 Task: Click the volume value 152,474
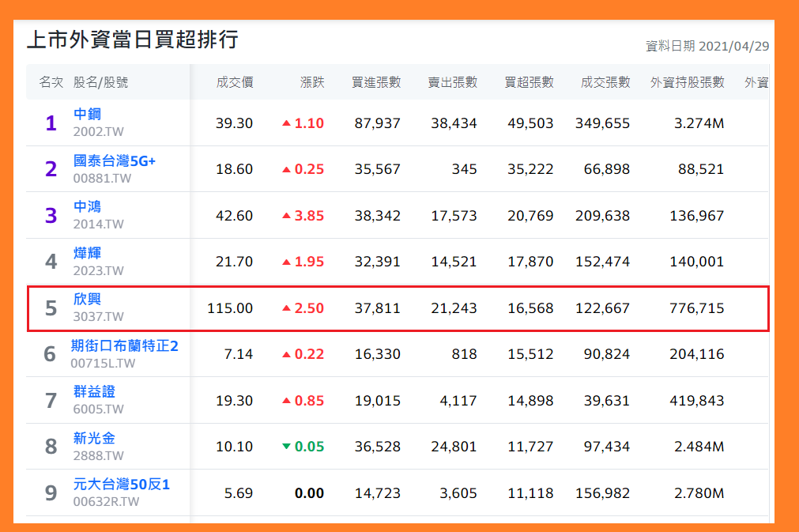[603, 262]
